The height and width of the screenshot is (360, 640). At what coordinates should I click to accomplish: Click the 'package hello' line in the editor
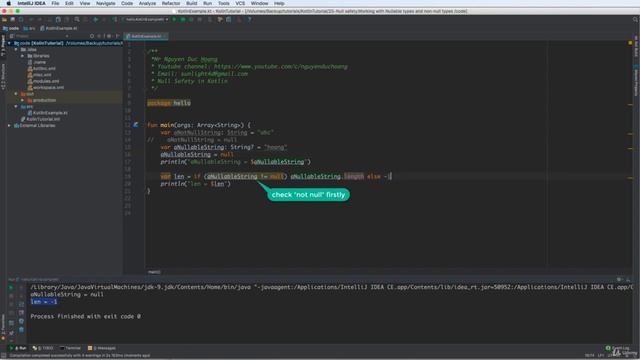point(169,103)
